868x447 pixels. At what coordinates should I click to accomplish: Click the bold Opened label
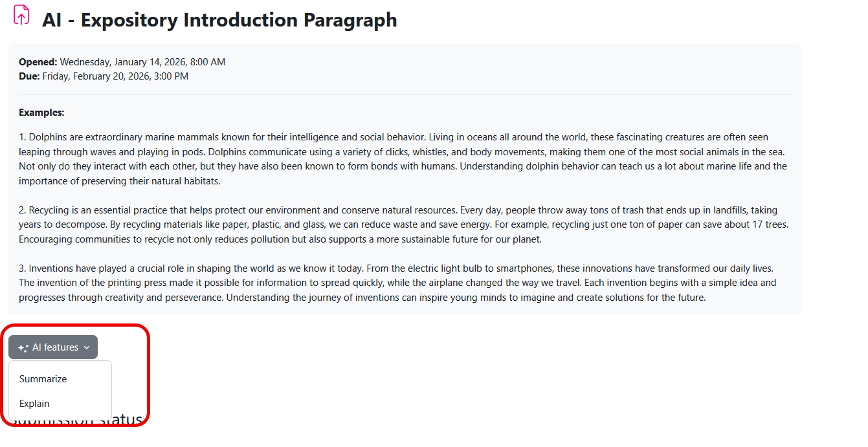coord(38,62)
